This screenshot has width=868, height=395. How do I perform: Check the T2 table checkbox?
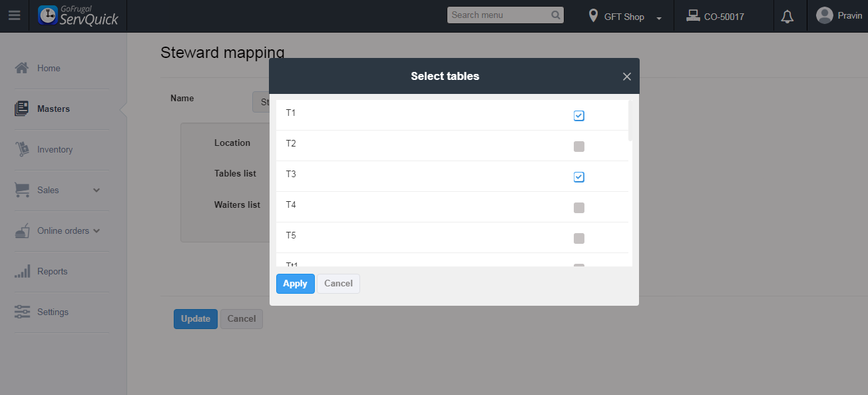coord(579,147)
